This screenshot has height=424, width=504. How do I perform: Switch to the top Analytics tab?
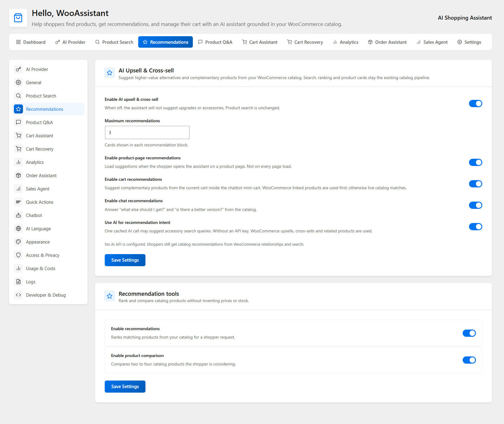coord(346,42)
